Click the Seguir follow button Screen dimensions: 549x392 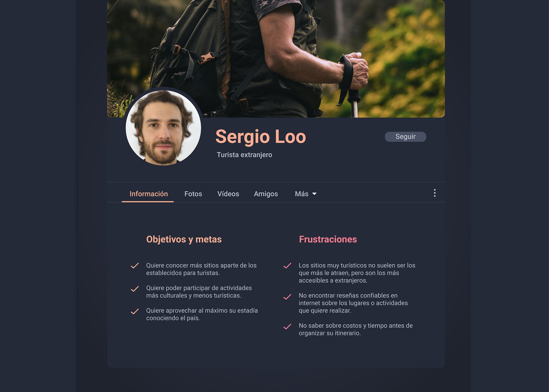tap(406, 136)
